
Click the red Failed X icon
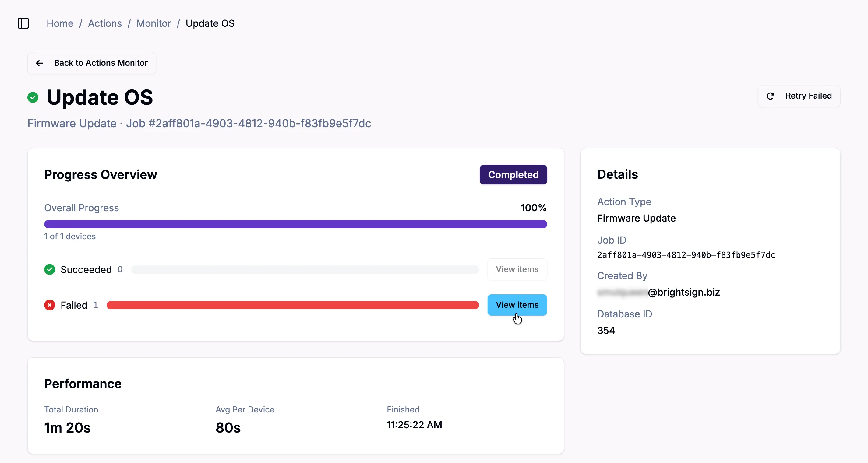click(x=50, y=305)
